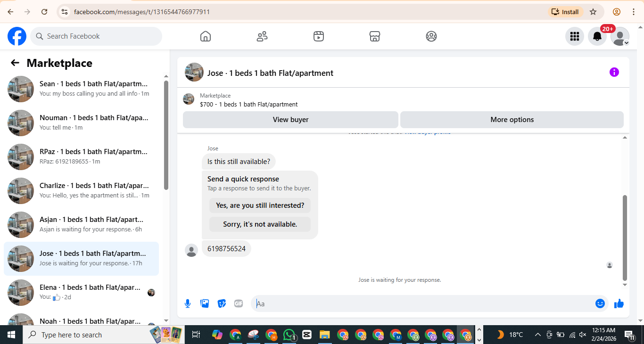Image resolution: width=644 pixels, height=344 pixels.
Task: Open the Groups icon in top navigation
Action: coord(431,36)
